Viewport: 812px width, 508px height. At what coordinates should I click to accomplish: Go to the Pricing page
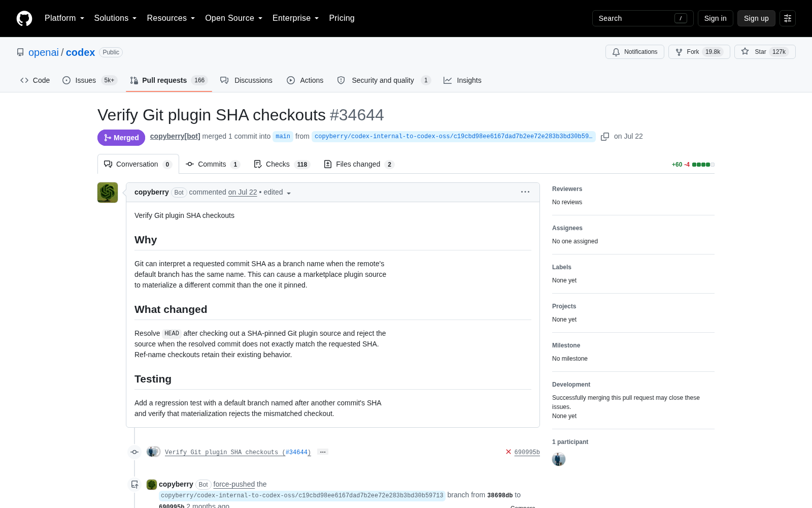(342, 18)
